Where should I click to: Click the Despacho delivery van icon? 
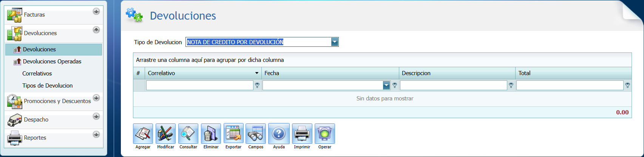pos(15,120)
